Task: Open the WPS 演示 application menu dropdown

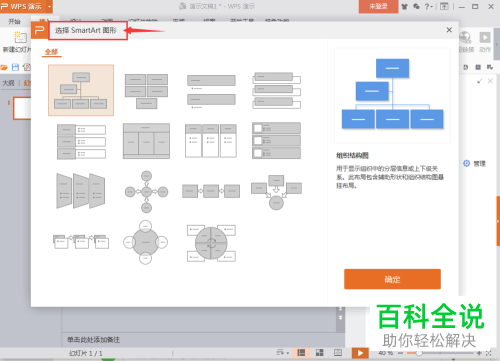Action: pos(50,6)
